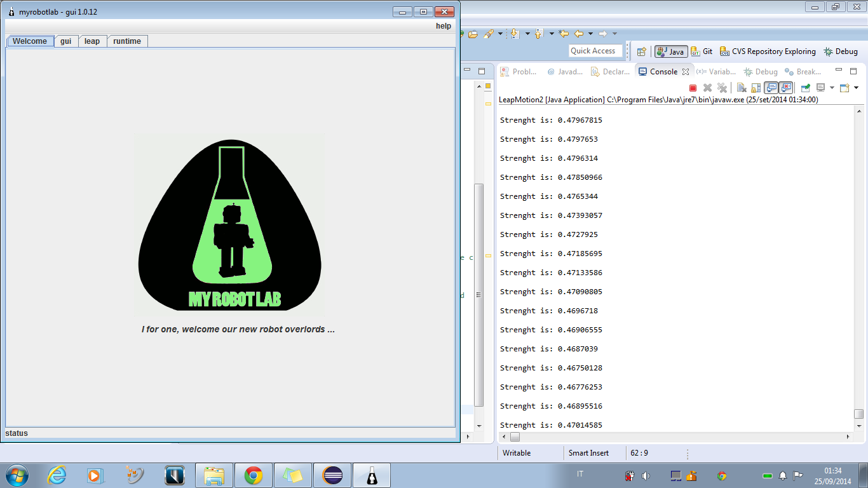
Task: Click the editor vertical scrollbar thumb
Action: point(479,295)
